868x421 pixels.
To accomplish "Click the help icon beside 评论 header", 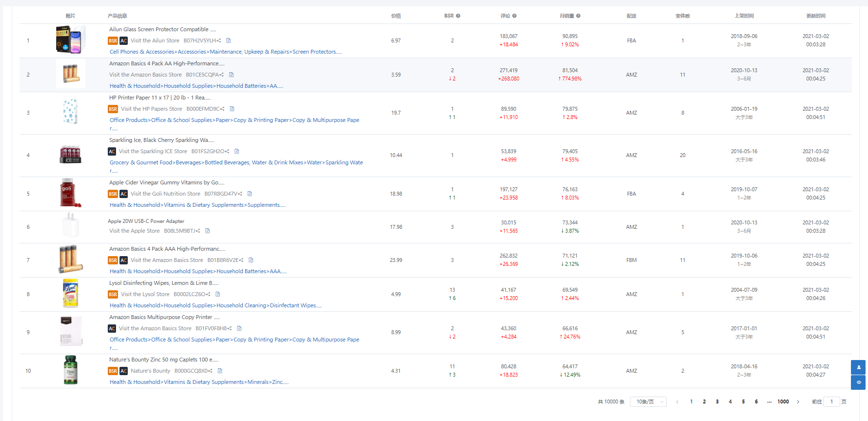I will coord(514,16).
